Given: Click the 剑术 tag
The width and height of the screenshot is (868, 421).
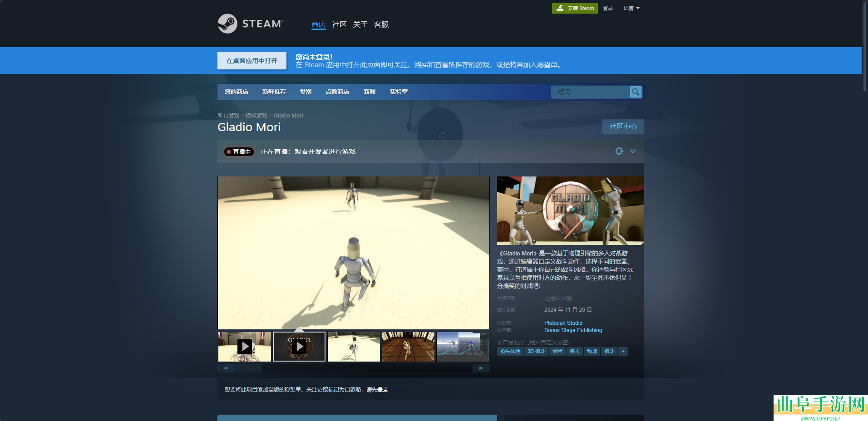Looking at the screenshot, I should click(x=557, y=351).
